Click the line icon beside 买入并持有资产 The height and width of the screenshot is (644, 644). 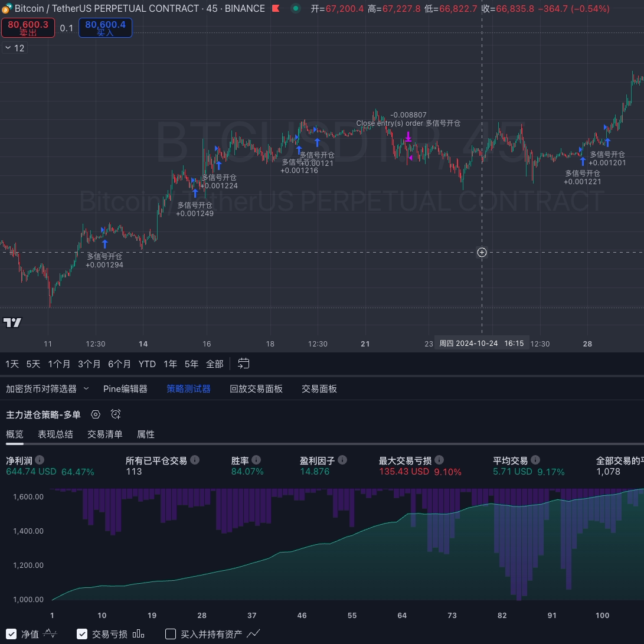(253, 634)
